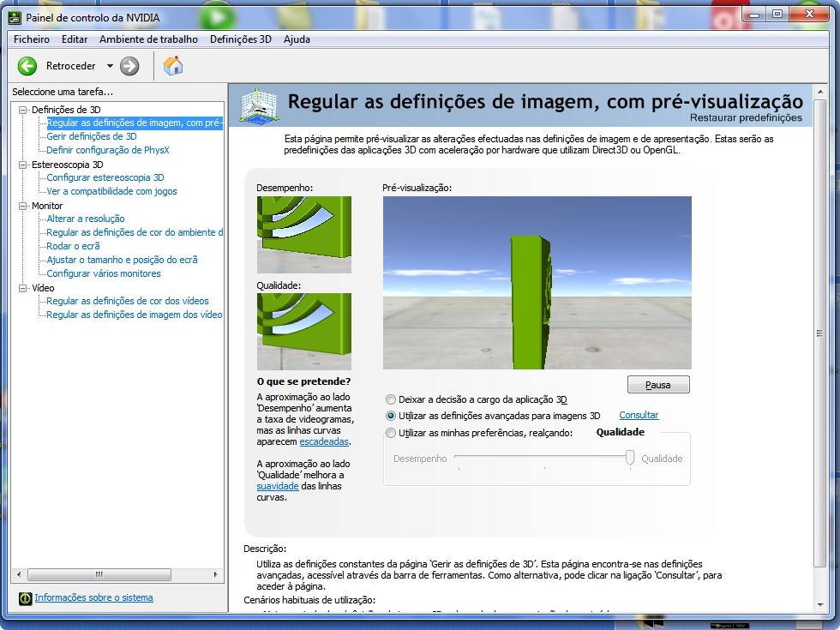Click the Desempenho-Qualidade slider handle
Viewport: 840px width, 630px height.
tap(630, 458)
